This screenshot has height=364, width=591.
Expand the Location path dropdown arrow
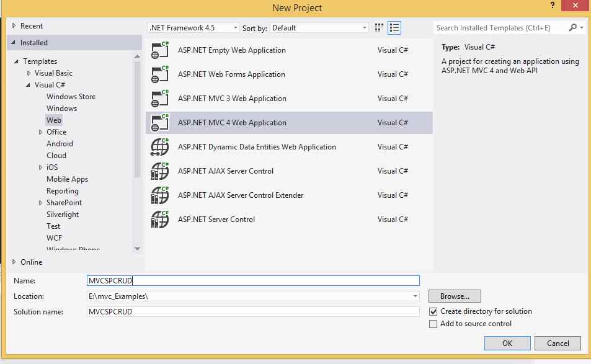[415, 296]
